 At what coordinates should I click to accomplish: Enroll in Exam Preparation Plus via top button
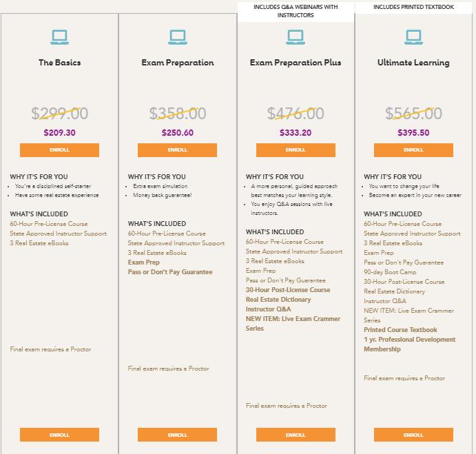tap(296, 150)
